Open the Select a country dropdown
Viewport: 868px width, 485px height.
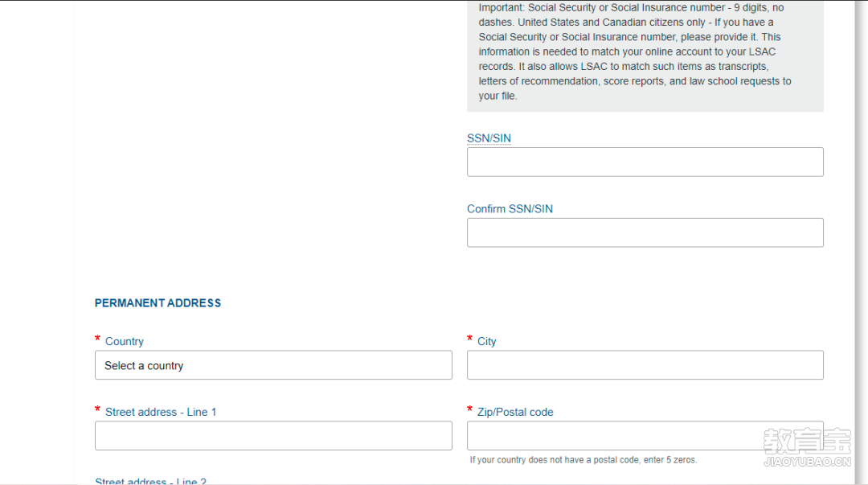273,364
